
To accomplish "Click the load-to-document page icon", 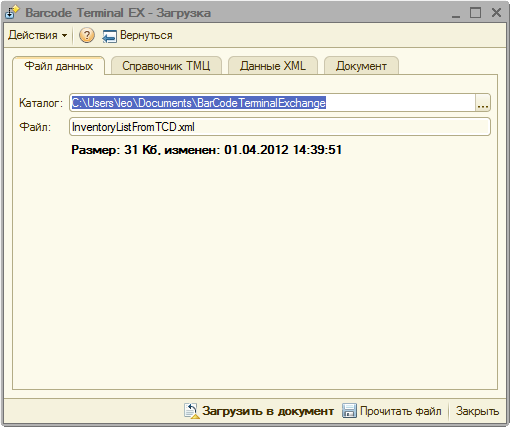I will click(192, 411).
